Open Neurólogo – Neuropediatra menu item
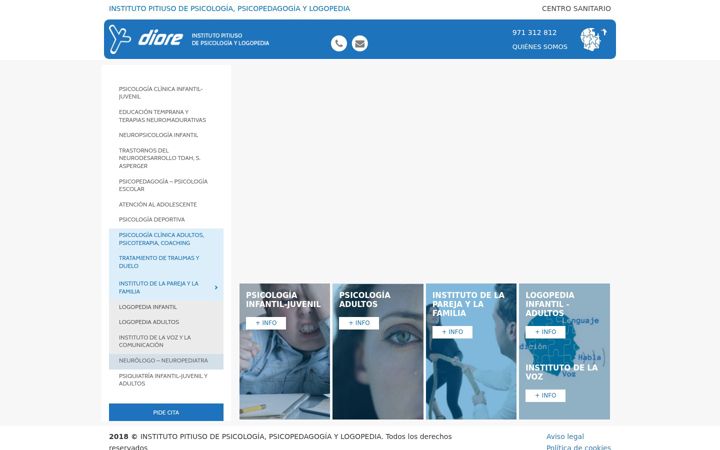Screen dimensions: 720x450 click(x=166, y=360)
